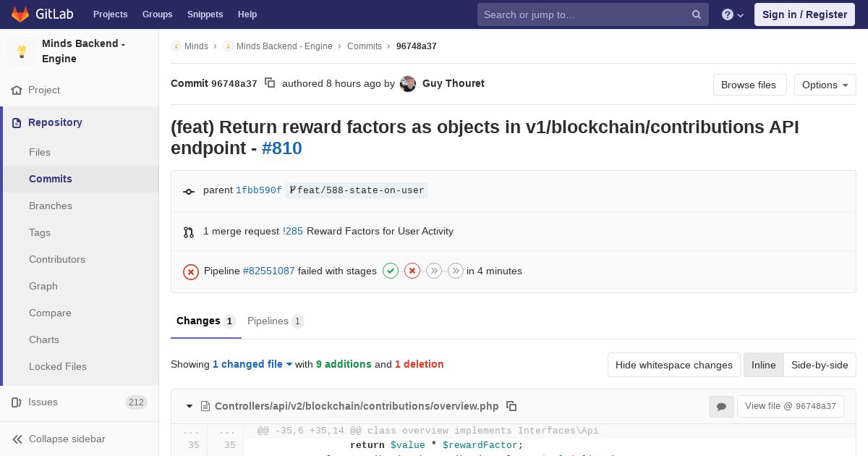The image size is (868, 456).
Task: Open the Options dropdown
Action: coord(825,85)
